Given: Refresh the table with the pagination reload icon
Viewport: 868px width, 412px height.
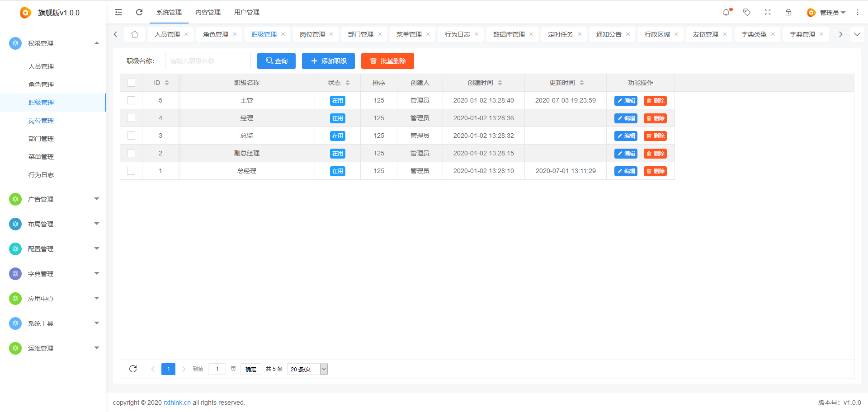Looking at the screenshot, I should tap(133, 369).
